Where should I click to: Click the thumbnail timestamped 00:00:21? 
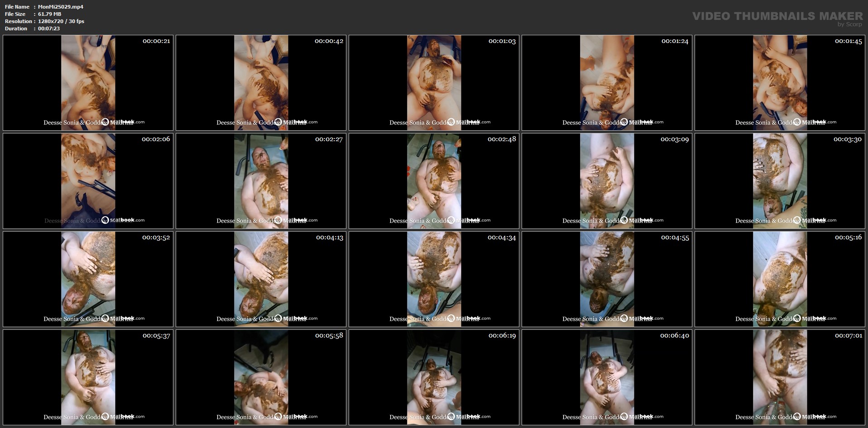(x=88, y=83)
